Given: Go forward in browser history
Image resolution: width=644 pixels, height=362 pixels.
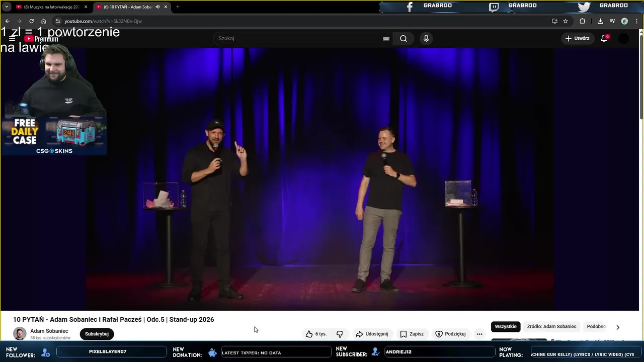Looking at the screenshot, I should pos(19,21).
